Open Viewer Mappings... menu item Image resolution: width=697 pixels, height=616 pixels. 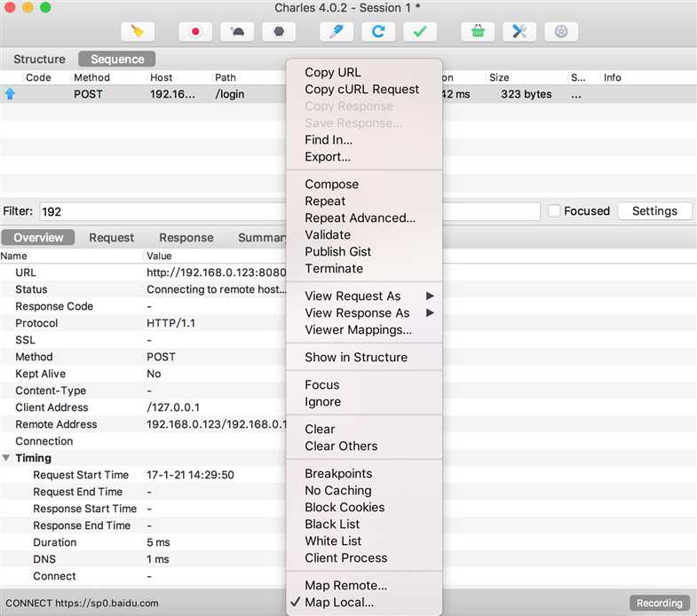point(364,330)
